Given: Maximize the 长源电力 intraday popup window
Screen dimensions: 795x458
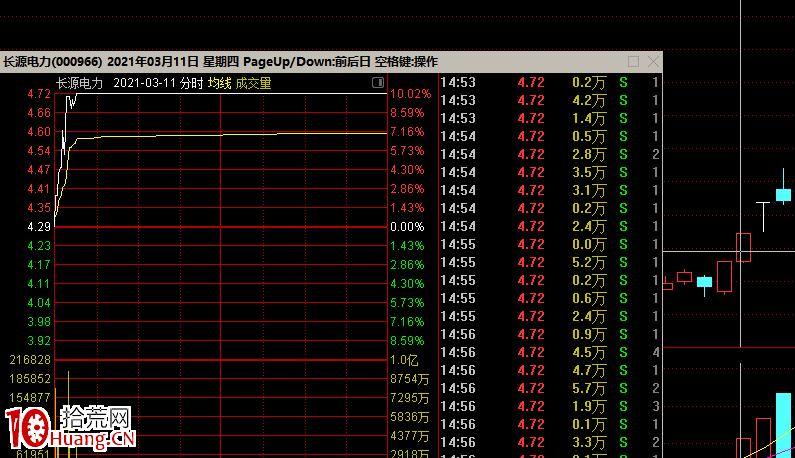Looking at the screenshot, I should 632,62.
